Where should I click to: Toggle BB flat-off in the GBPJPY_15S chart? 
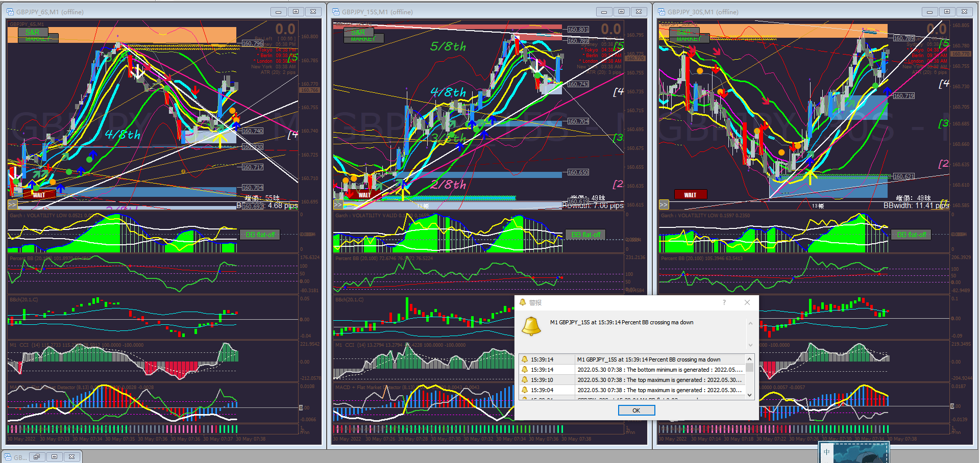point(585,235)
